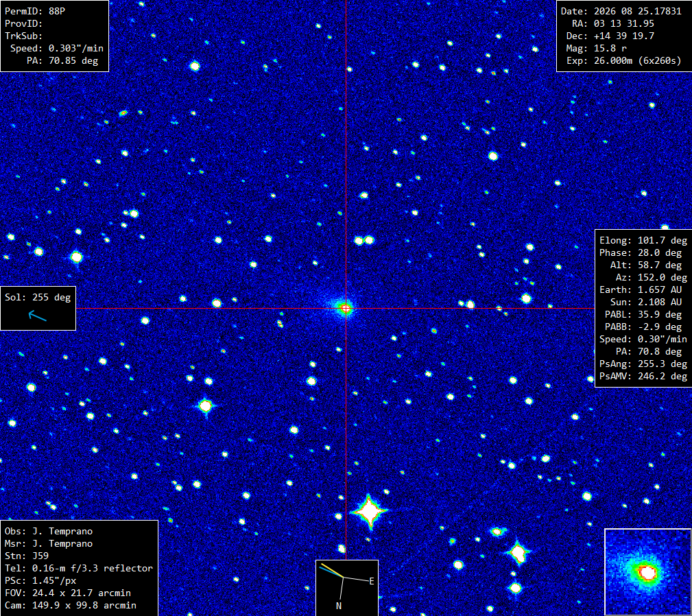Click the Earth 1.657 AU distance entry
Viewport: 692px width, 616px height.
641,290
